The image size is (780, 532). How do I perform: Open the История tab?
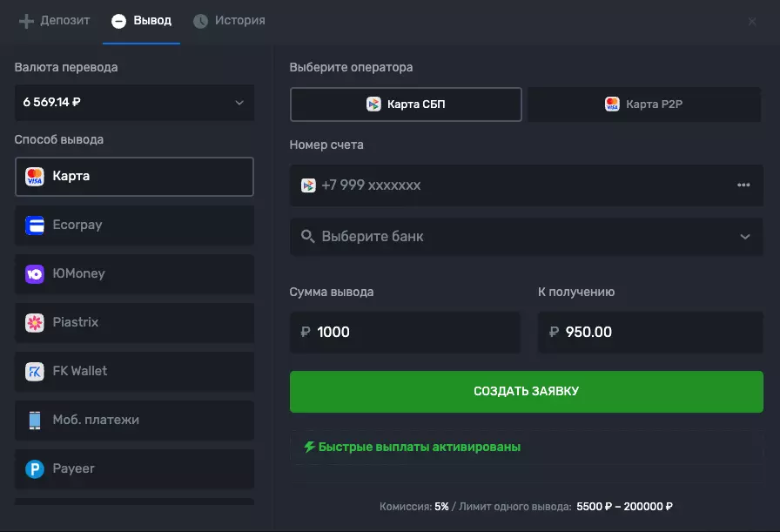tap(229, 22)
